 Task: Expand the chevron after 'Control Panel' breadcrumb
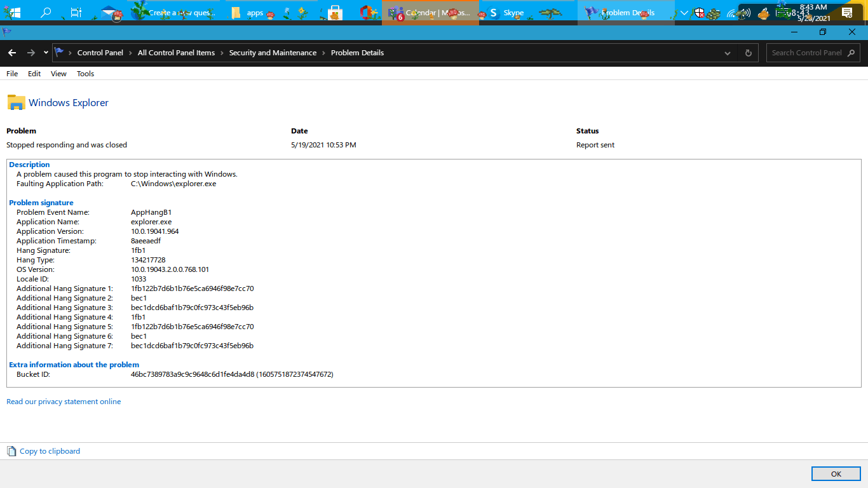tap(130, 53)
